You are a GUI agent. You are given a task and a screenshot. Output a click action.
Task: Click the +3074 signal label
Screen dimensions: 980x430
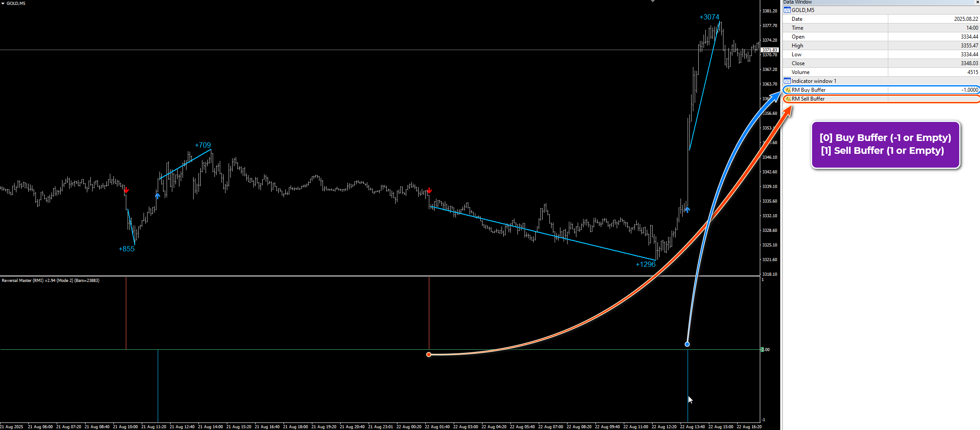coord(709,17)
